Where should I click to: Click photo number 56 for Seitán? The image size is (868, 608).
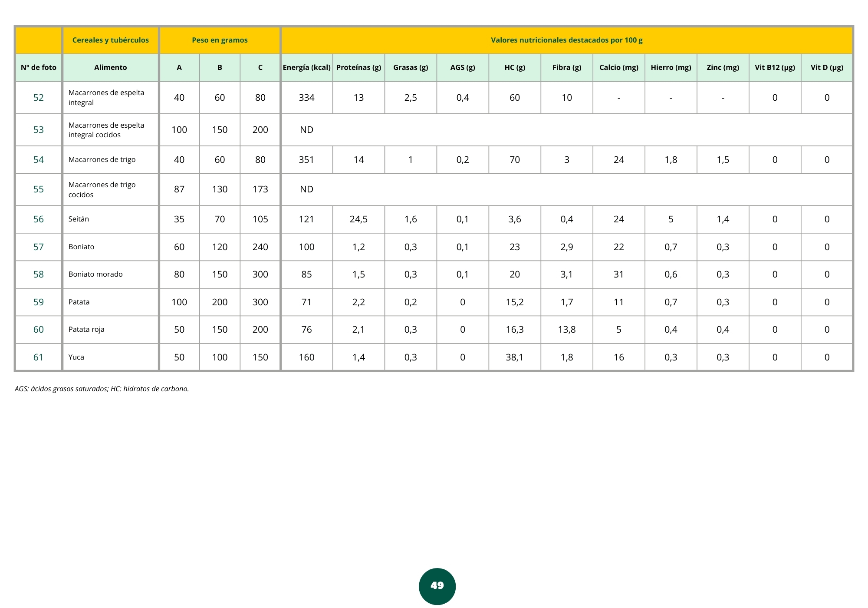tap(38, 219)
